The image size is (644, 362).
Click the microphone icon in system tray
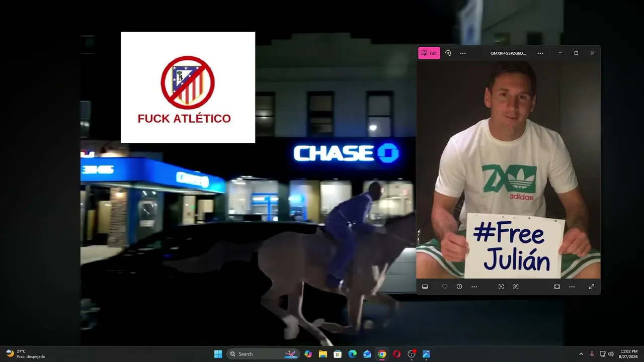coord(592,354)
